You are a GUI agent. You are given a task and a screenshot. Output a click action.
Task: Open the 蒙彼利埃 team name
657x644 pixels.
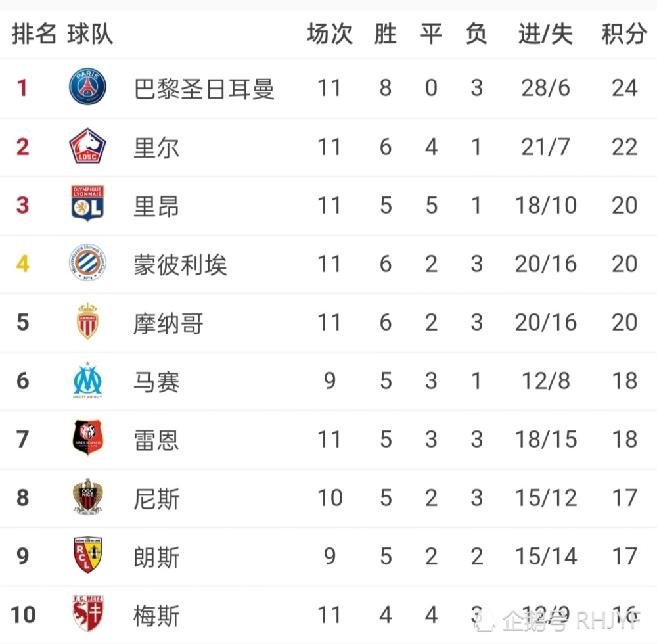tap(180, 264)
